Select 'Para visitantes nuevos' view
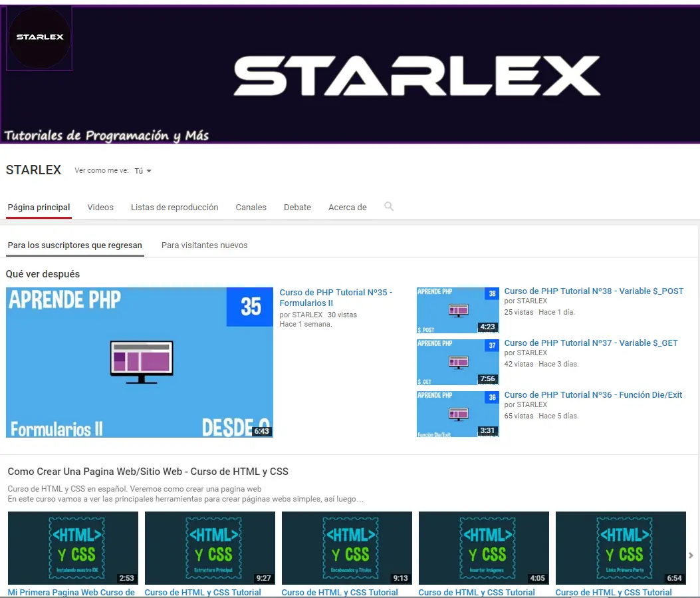The height and width of the screenshot is (598, 700). (x=205, y=245)
